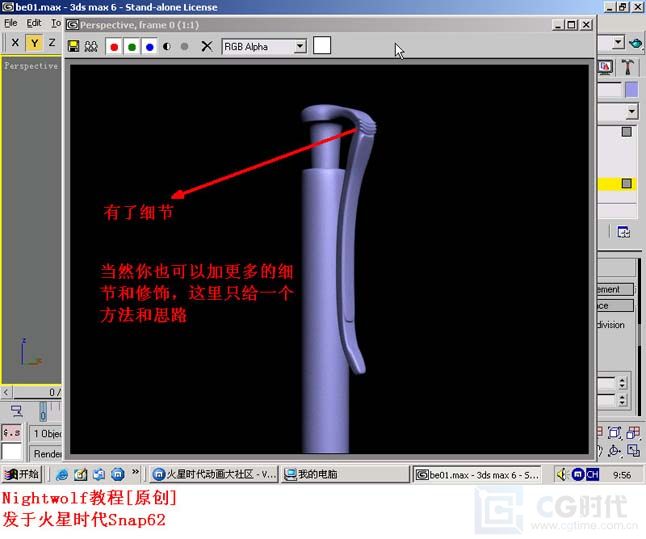
Task: Launch Internet Explorer from quick launch
Action: 62,475
